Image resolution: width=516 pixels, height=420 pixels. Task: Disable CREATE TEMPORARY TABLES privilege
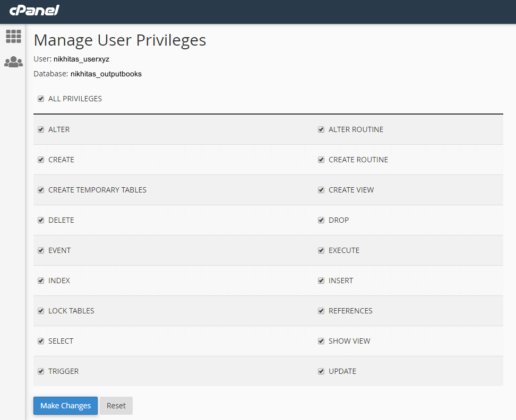[x=41, y=190]
